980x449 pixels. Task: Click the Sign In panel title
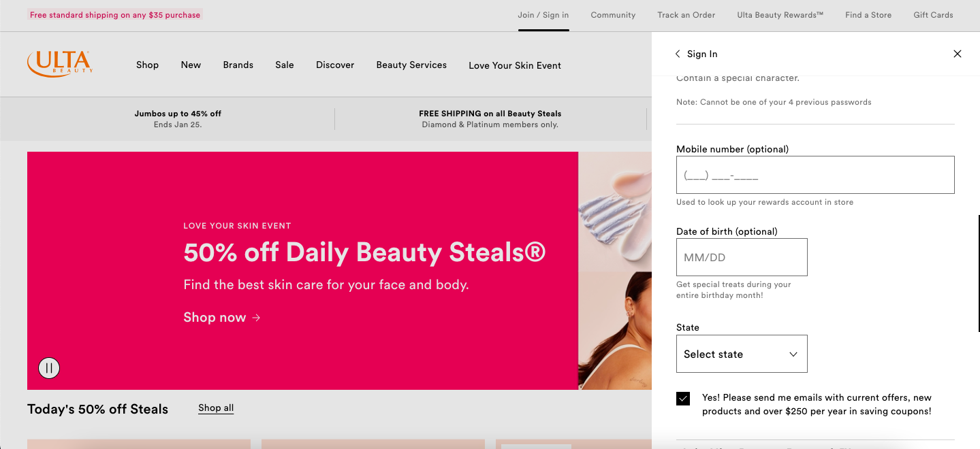click(702, 54)
